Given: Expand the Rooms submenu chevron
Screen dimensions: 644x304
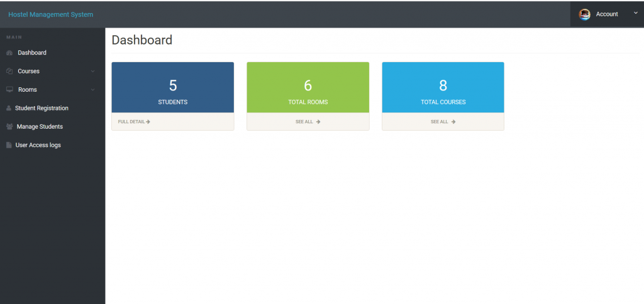Looking at the screenshot, I should 92,90.
